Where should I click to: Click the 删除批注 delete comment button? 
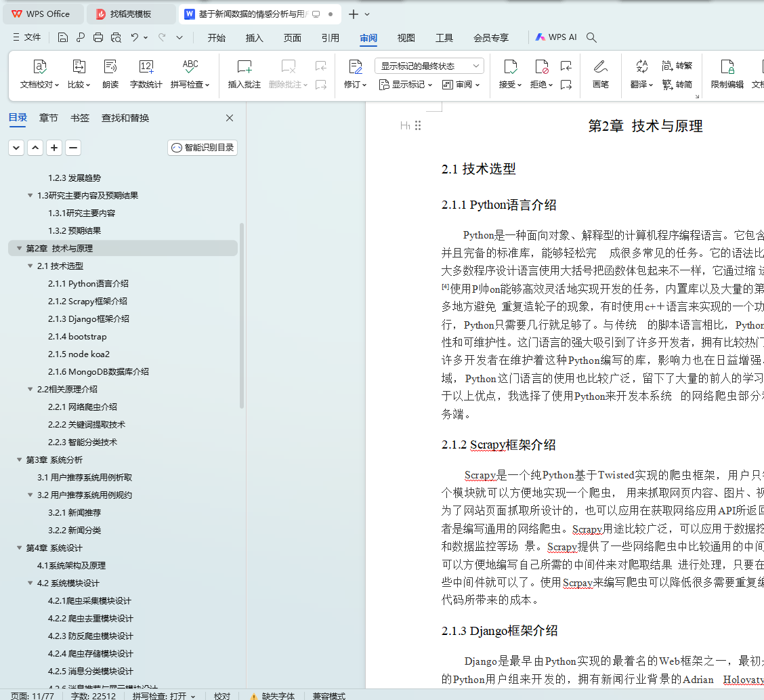tap(288, 74)
